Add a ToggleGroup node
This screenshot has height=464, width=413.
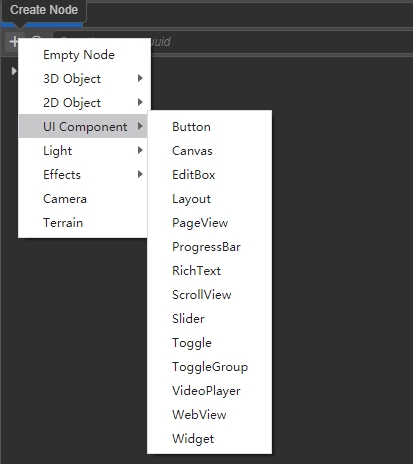pos(209,367)
